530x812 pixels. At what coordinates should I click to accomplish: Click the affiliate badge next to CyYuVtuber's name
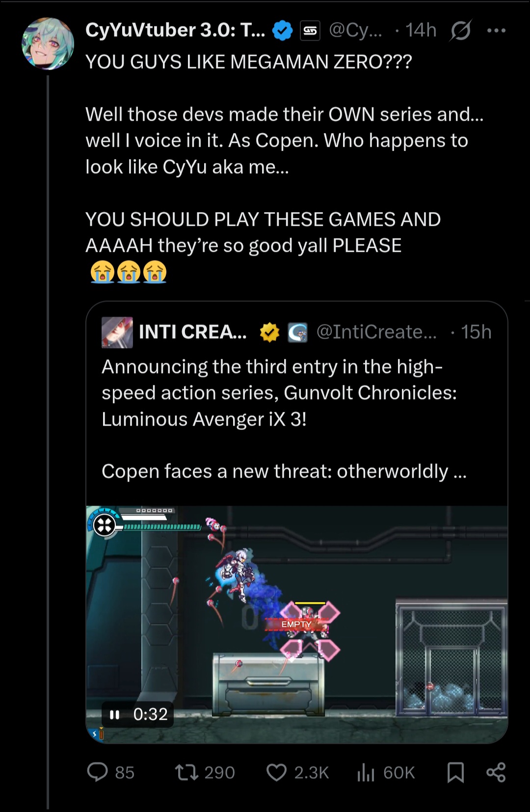[310, 30]
